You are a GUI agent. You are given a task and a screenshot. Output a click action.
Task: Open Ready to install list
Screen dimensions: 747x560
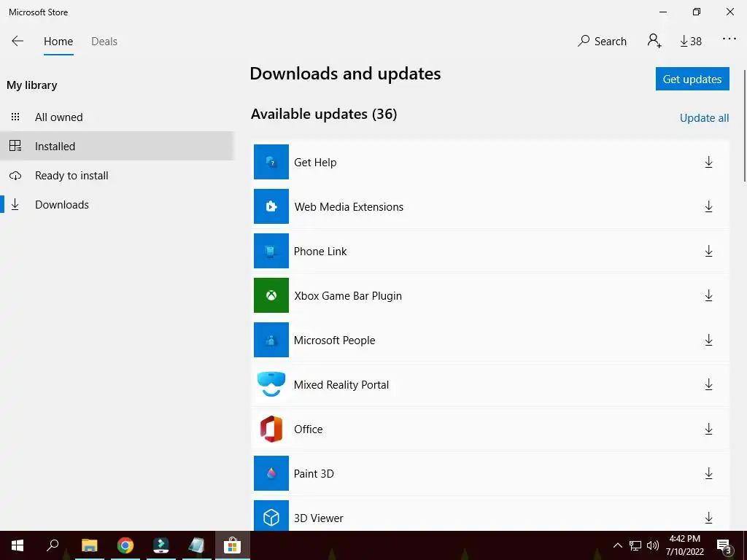click(117, 175)
